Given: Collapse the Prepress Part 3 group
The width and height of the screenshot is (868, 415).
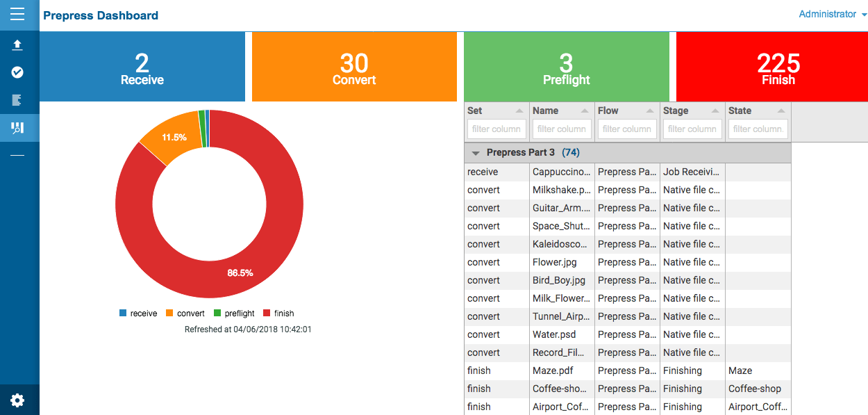Looking at the screenshot, I should coord(476,153).
